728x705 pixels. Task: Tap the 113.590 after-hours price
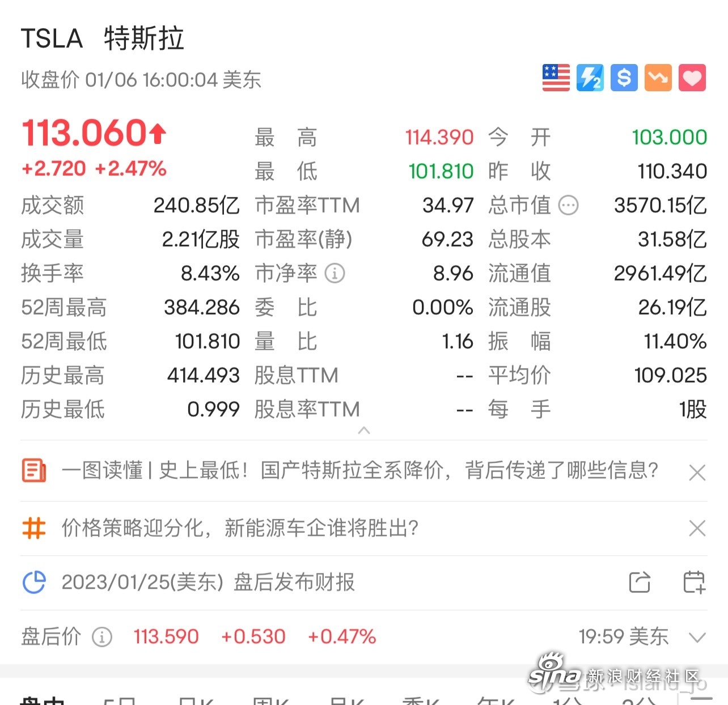[x=166, y=636]
